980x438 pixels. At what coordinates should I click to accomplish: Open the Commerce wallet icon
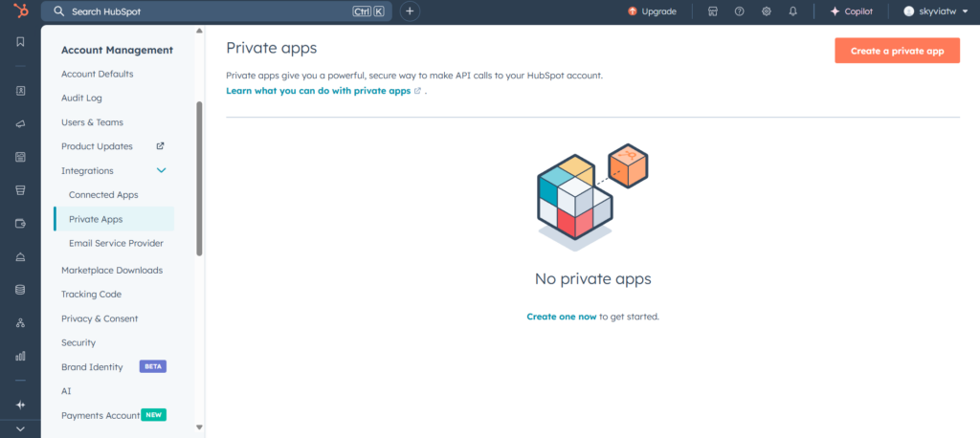point(20,224)
